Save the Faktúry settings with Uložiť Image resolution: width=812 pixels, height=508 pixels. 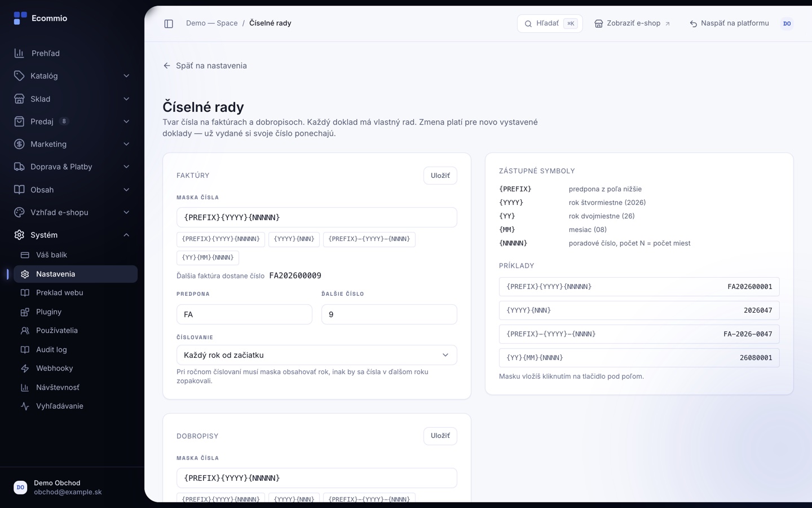pos(440,176)
